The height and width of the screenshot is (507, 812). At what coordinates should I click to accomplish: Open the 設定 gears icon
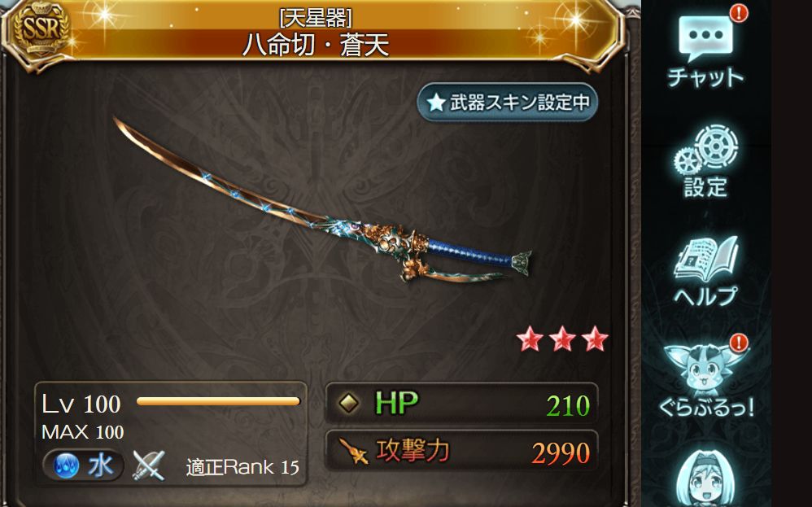(706, 149)
